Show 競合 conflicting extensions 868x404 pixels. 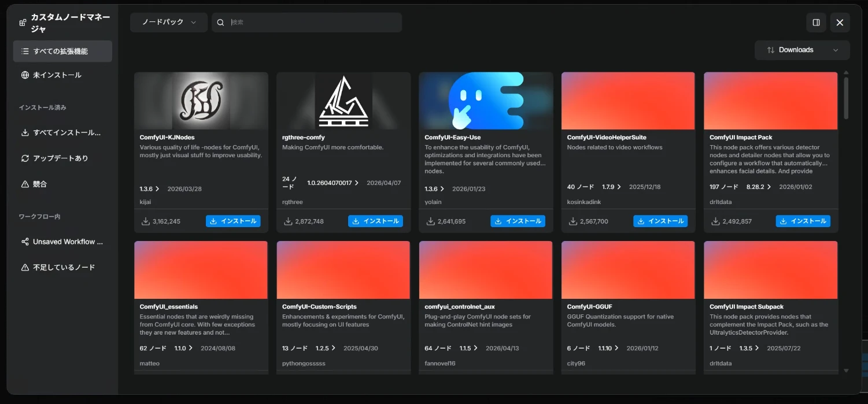coord(62,184)
